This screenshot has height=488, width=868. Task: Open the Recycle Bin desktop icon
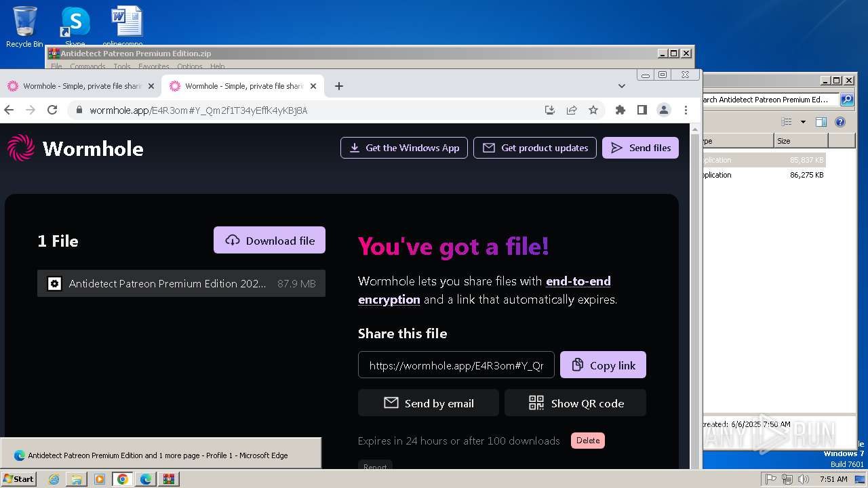[x=24, y=27]
